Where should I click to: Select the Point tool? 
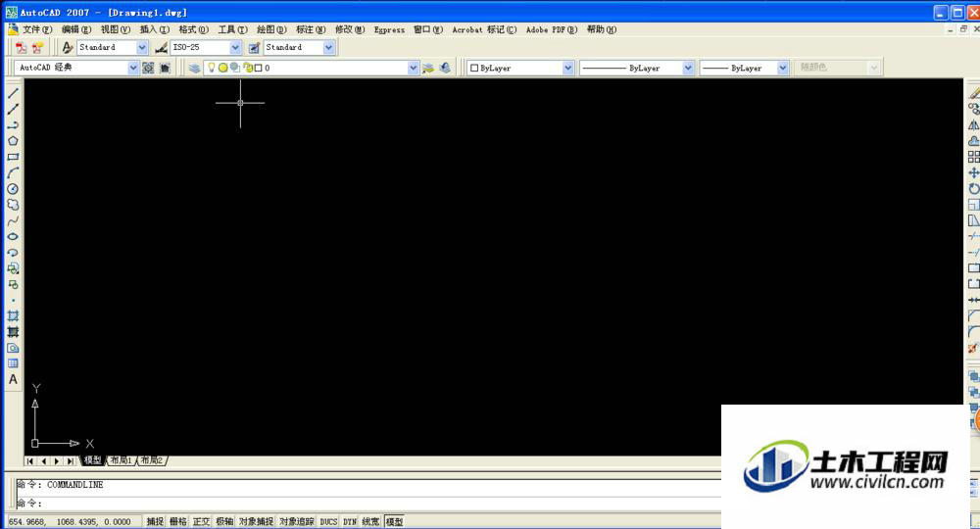point(13,301)
